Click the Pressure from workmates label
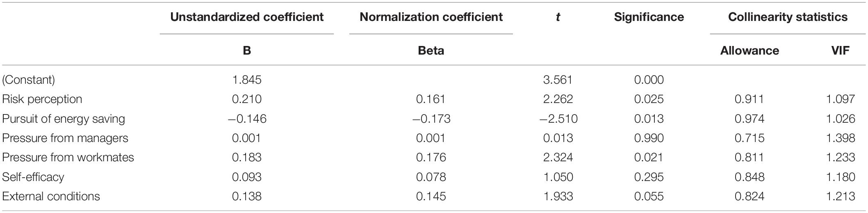The height and width of the screenshot is (213, 868). 68,157
